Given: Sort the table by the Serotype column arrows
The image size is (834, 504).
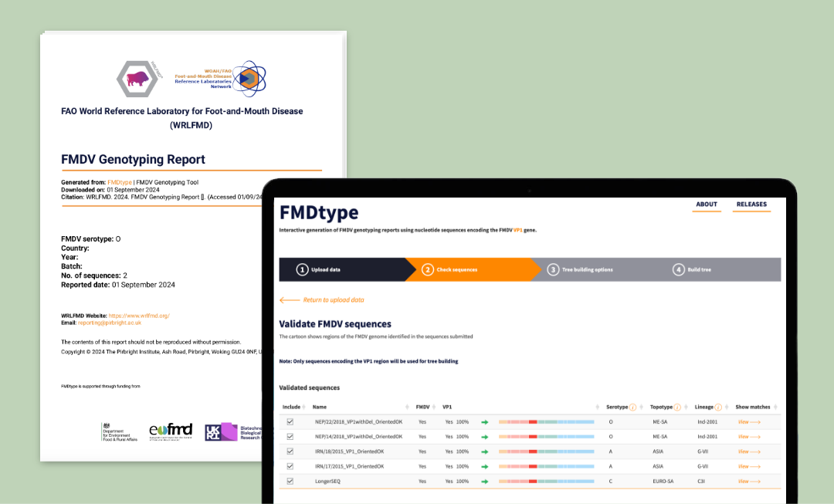Looking at the screenshot, I should 642,408.
